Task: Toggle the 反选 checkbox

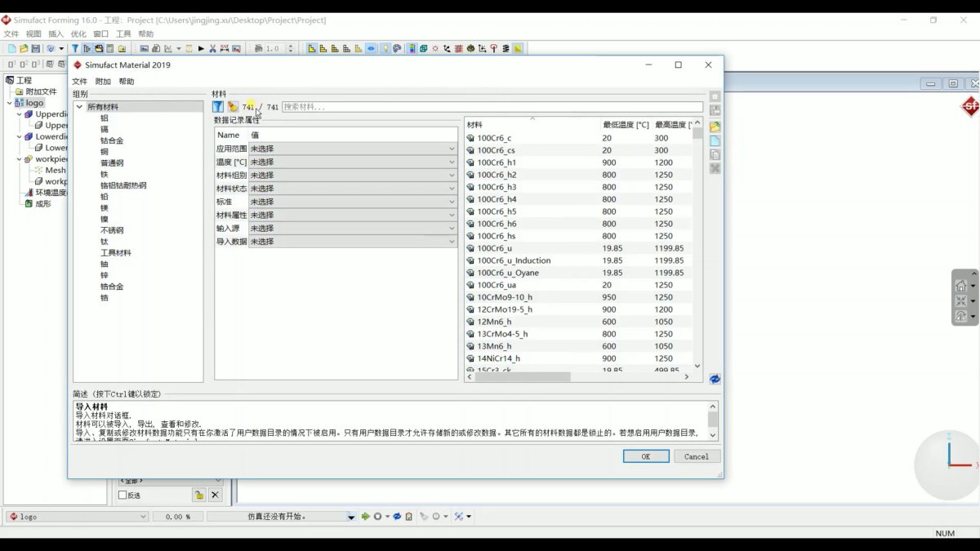Action: click(x=122, y=495)
